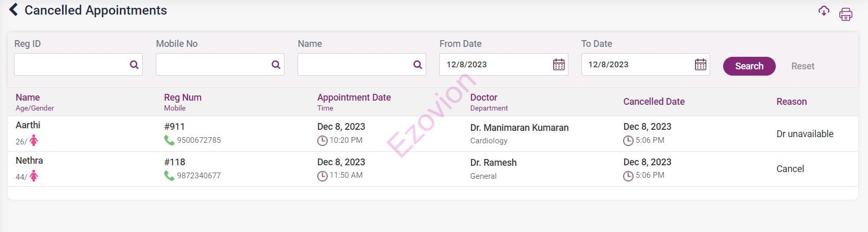Image resolution: width=868 pixels, height=232 pixels.
Task: Download the cancelled appointments list
Action: pos(824,11)
